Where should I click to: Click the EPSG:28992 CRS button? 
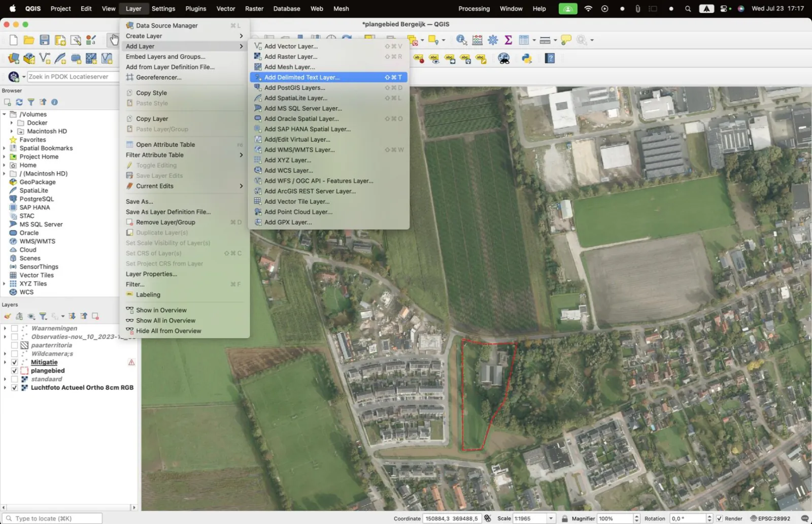click(x=770, y=518)
